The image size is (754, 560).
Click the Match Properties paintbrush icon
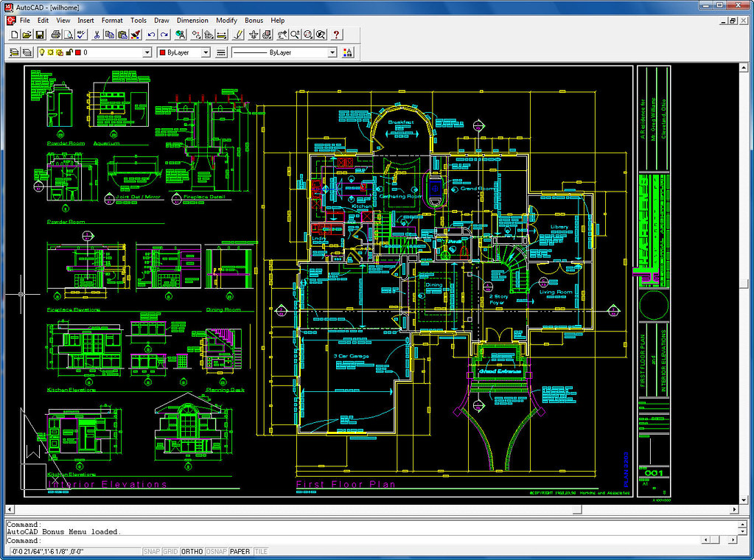click(135, 35)
